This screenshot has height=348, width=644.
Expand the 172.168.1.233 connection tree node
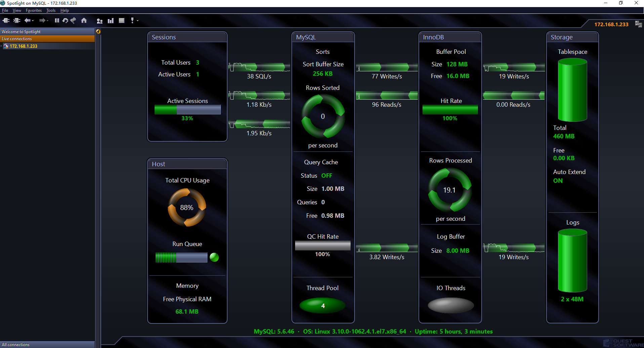(1, 46)
